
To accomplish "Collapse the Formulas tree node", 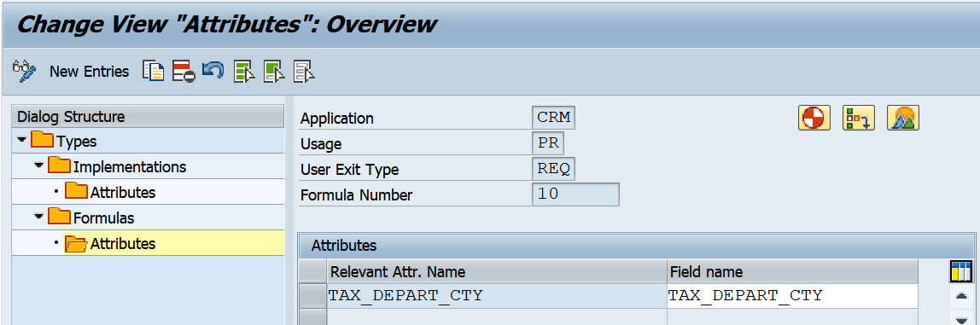I will coord(39,218).
